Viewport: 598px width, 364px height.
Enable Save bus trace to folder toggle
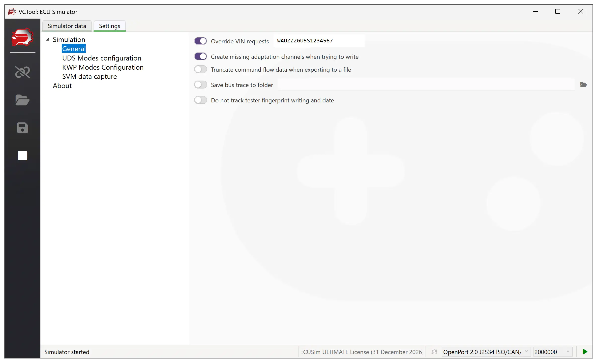(200, 85)
